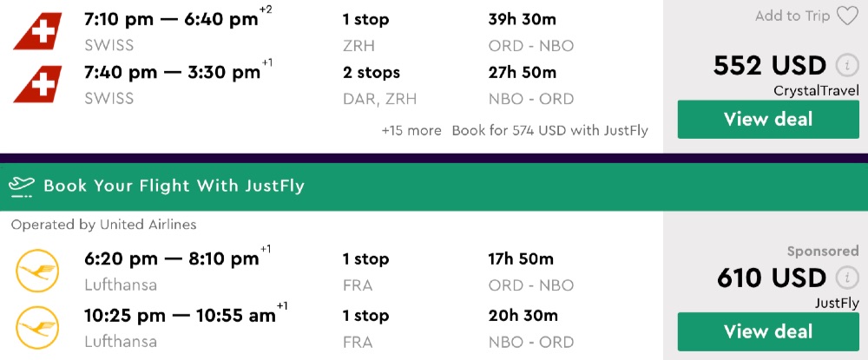View deal for the 610 USD JustFly fare

click(768, 331)
